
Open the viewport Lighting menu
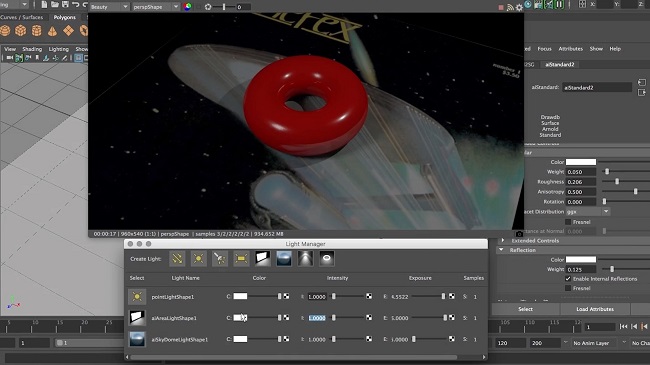pos(59,49)
